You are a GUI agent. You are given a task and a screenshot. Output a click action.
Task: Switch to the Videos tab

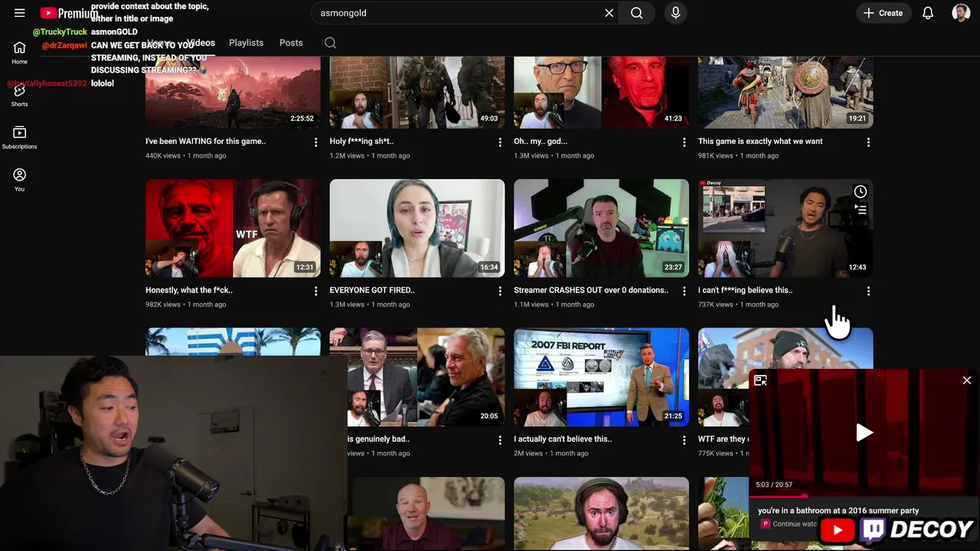pyautogui.click(x=201, y=43)
